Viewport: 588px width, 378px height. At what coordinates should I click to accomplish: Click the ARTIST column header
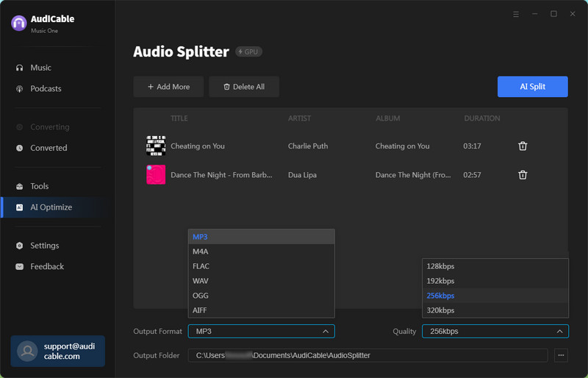point(299,118)
